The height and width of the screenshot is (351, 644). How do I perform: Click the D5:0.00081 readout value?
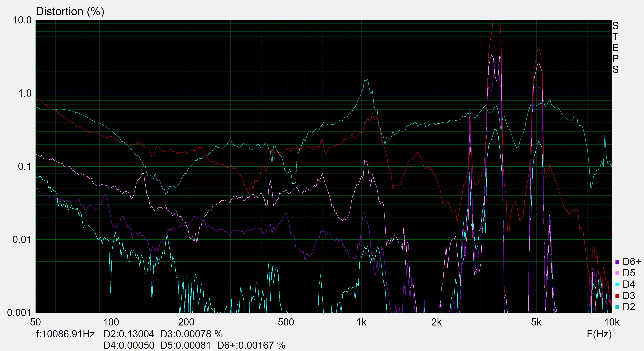pos(185,345)
